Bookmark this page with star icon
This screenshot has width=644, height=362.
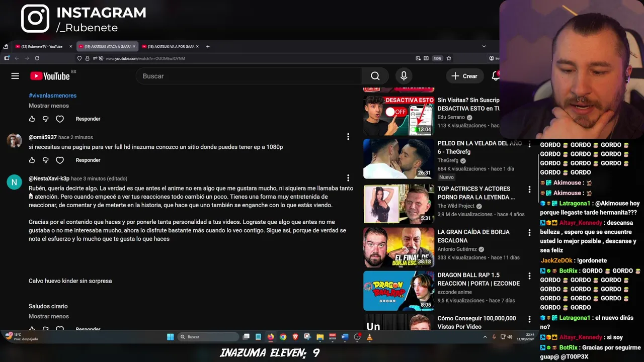point(449,58)
